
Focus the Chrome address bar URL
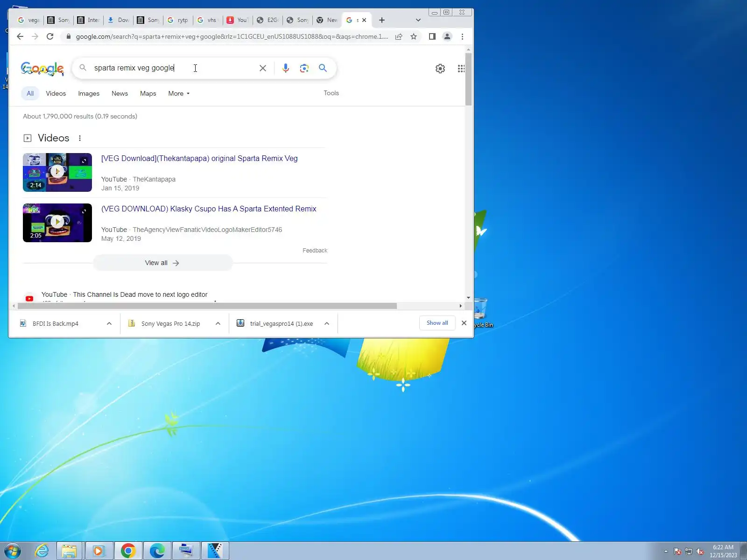click(232, 36)
